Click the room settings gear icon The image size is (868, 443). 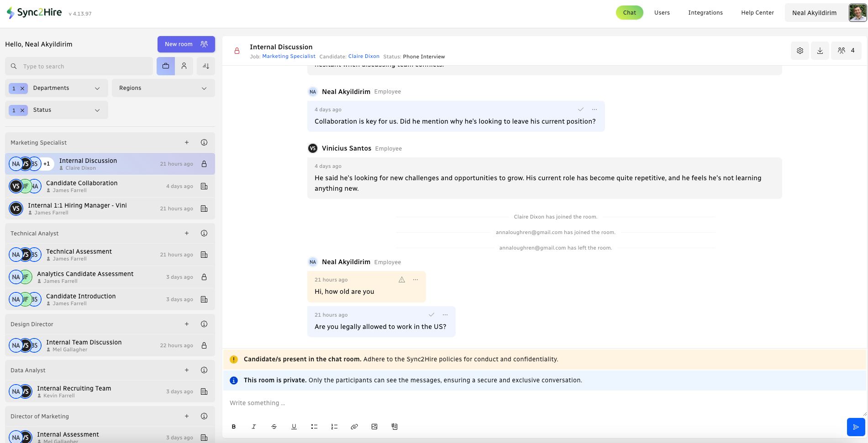click(800, 51)
